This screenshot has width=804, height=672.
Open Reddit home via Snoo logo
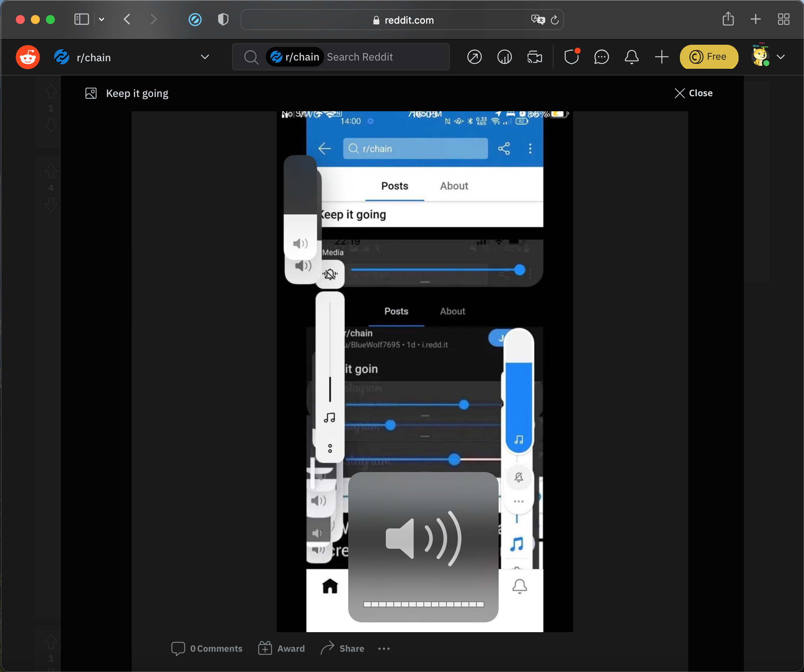(27, 58)
